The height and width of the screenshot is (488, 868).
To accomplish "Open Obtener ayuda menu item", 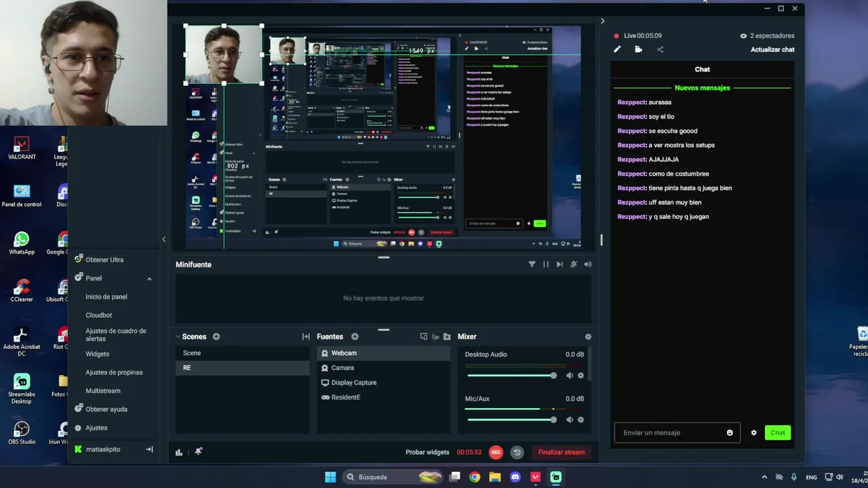I will [106, 409].
